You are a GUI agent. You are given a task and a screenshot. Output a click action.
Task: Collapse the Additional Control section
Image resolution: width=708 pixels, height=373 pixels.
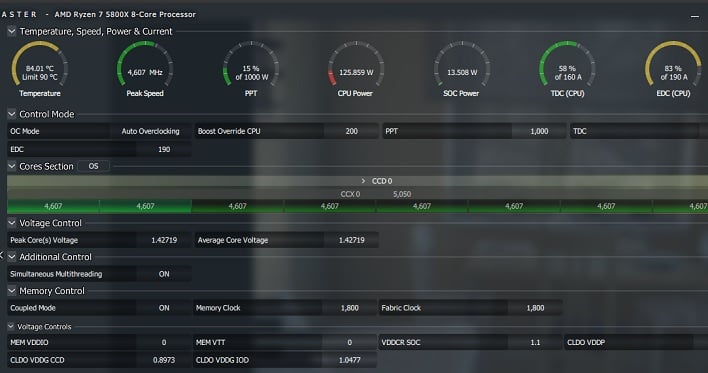click(x=12, y=257)
